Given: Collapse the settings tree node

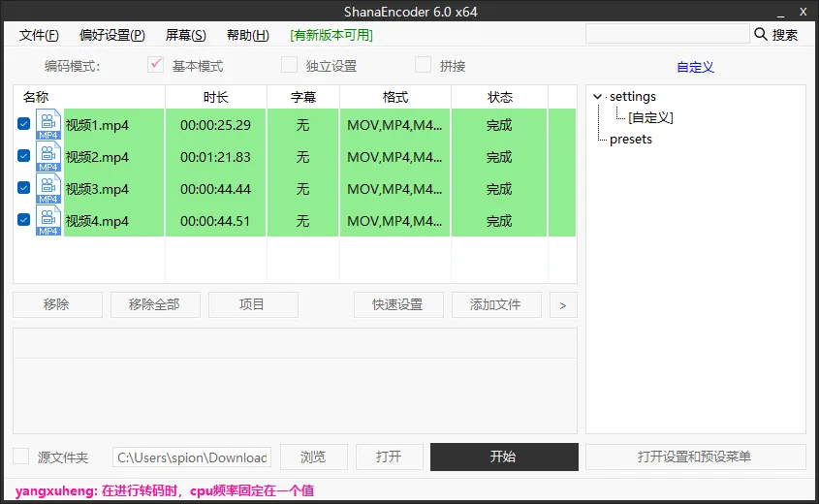Looking at the screenshot, I should [x=598, y=97].
